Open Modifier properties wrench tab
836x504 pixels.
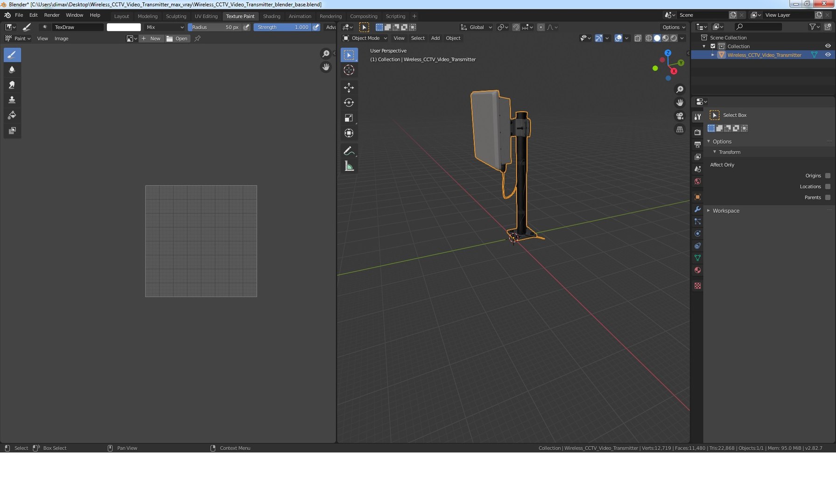coord(697,210)
